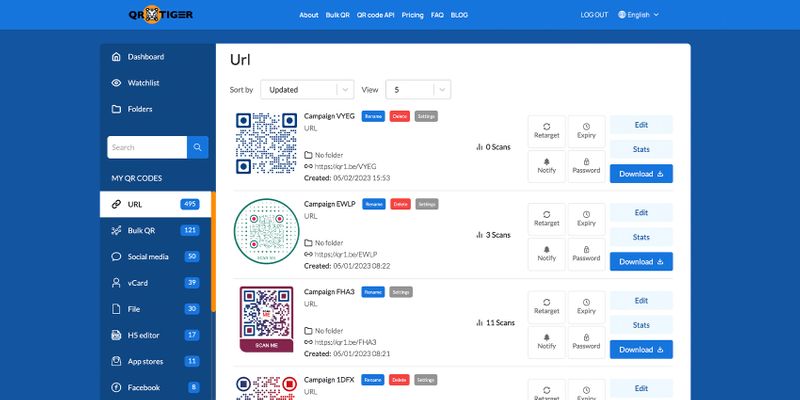The height and width of the screenshot is (400, 800).
Task: Open About in top navigation
Action: (x=309, y=15)
